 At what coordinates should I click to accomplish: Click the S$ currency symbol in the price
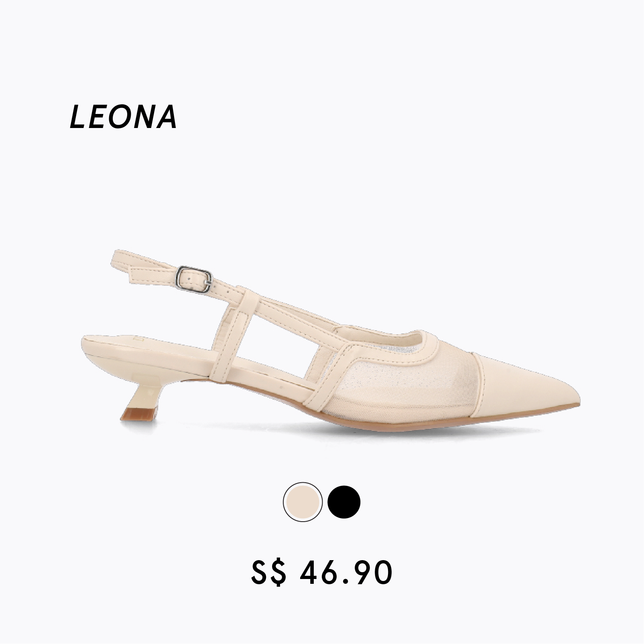pos(268,573)
